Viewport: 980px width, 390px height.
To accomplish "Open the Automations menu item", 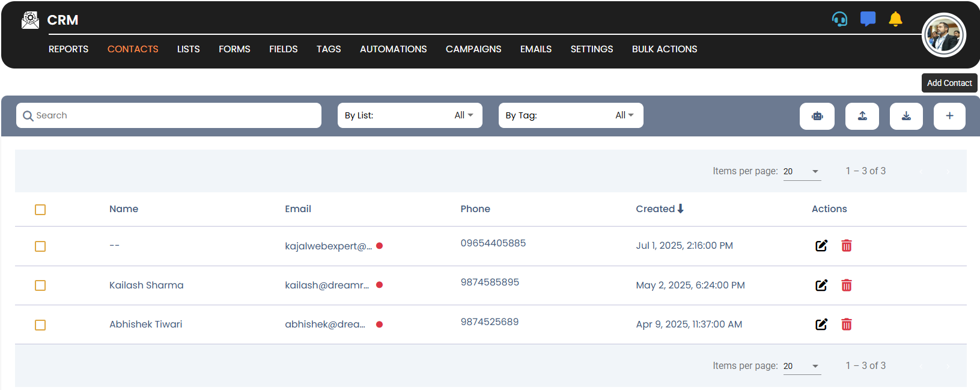I will 393,49.
